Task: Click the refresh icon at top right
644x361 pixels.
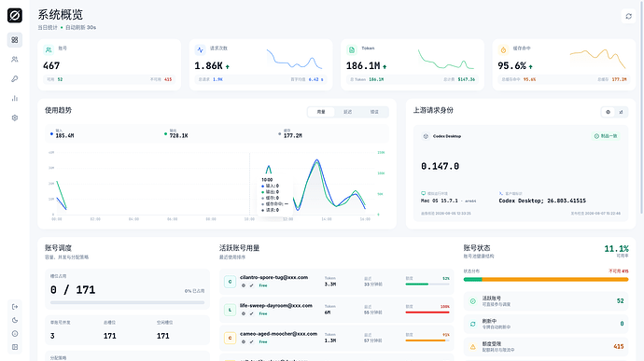Action: pyautogui.click(x=628, y=16)
